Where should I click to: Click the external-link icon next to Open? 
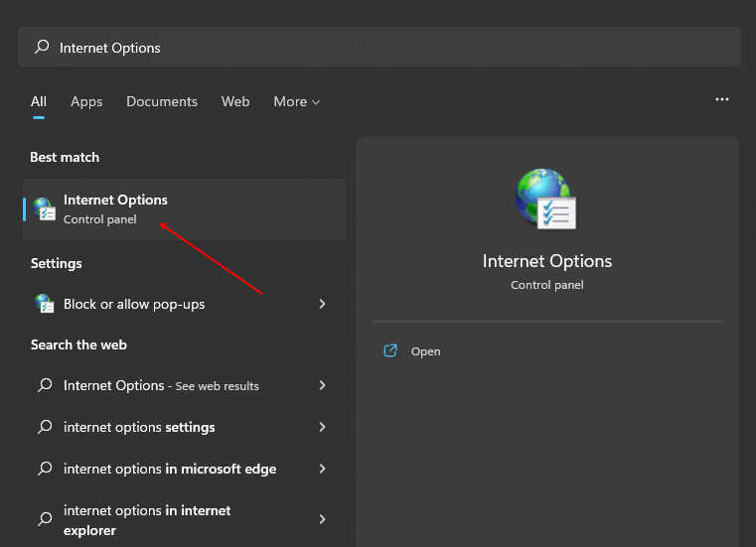(390, 351)
